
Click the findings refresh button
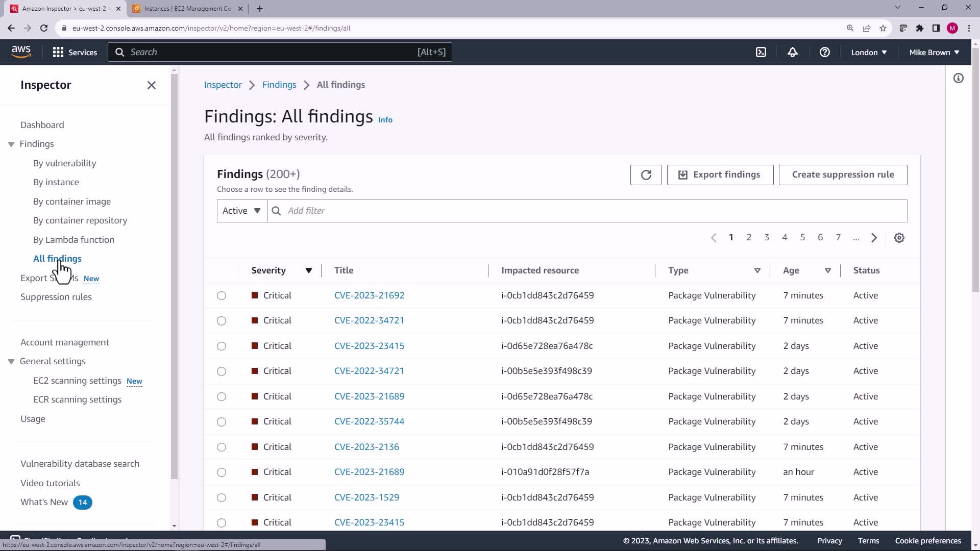[x=646, y=175]
